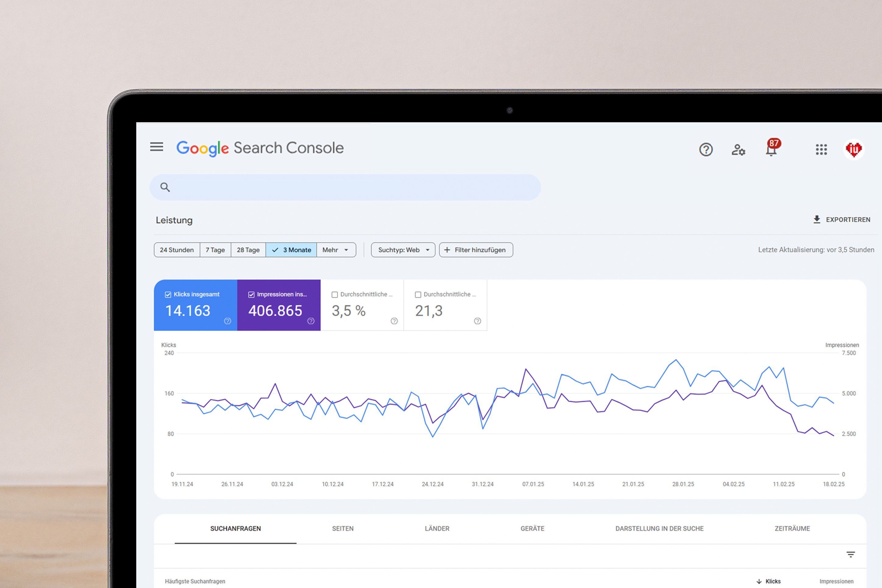Switch to the Länder tab
The height and width of the screenshot is (588, 882).
pyautogui.click(x=437, y=528)
